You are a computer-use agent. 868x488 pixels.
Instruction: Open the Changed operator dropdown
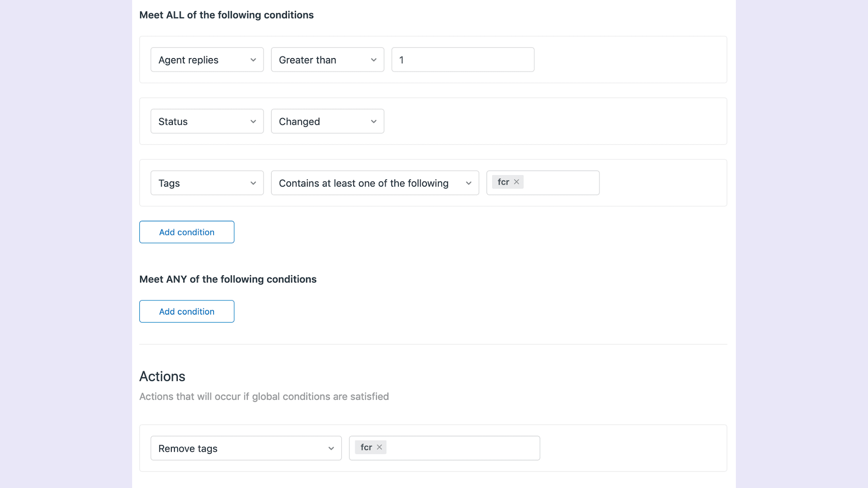tap(327, 121)
